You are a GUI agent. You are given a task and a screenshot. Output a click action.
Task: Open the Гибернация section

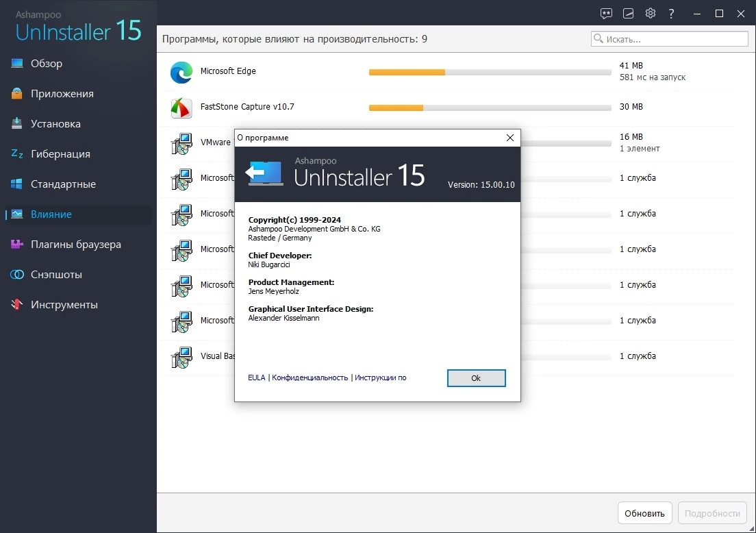[60, 154]
